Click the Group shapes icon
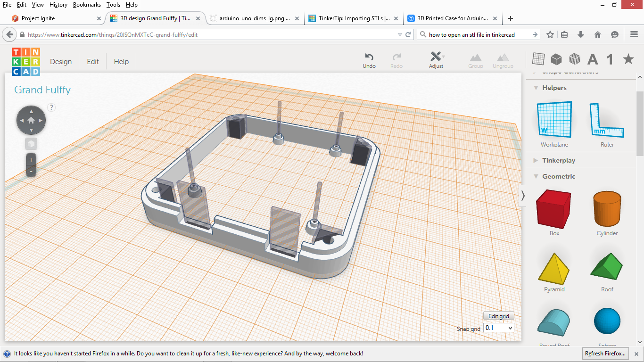Image resolution: width=644 pixels, height=362 pixels. coord(476,60)
